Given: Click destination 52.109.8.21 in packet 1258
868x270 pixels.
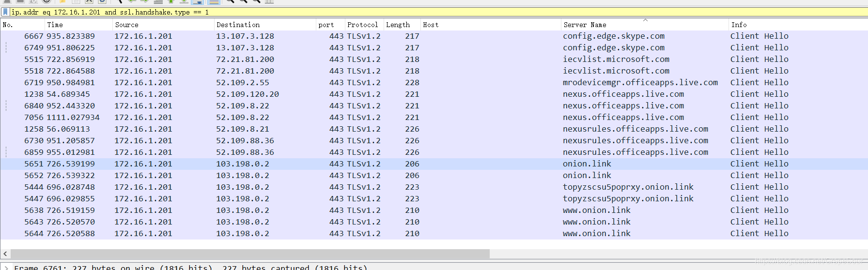Looking at the screenshot, I should click(x=243, y=129).
